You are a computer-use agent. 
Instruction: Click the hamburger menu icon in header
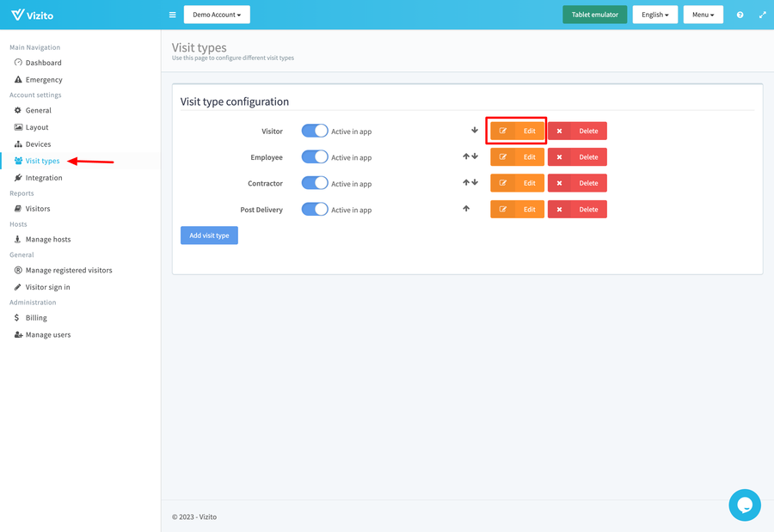point(172,15)
